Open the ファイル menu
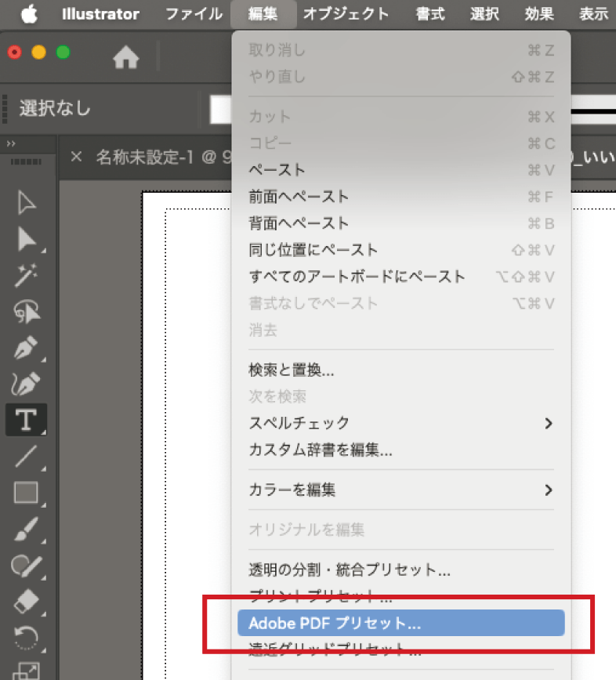The width and height of the screenshot is (616, 680). click(x=194, y=14)
